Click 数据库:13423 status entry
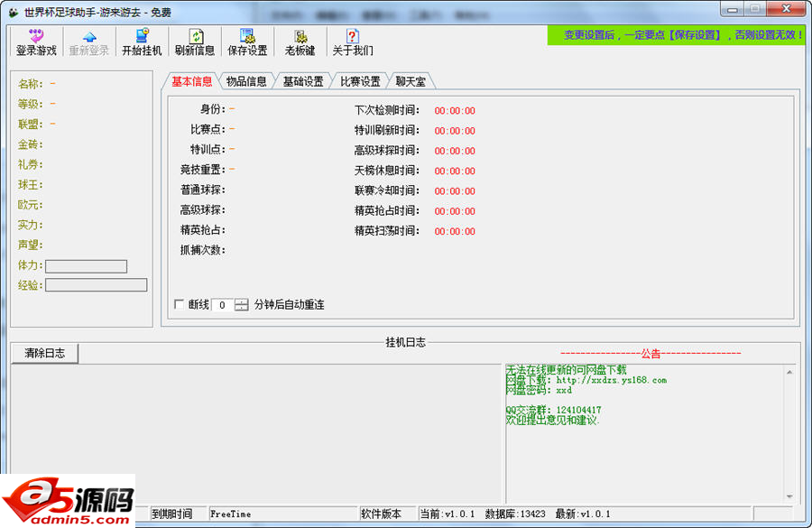Screen dimensions: 812x528 [x=515, y=514]
